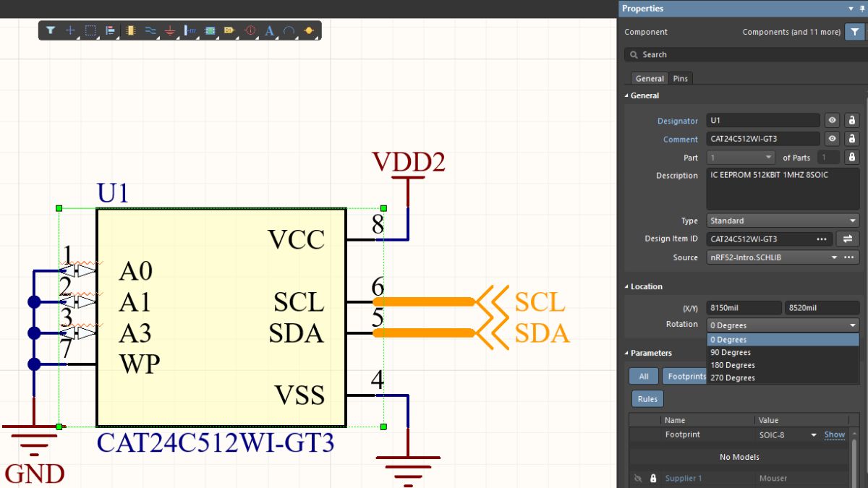Select the add/move objects plus tool
This screenshot has height=488, width=868.
(70, 30)
